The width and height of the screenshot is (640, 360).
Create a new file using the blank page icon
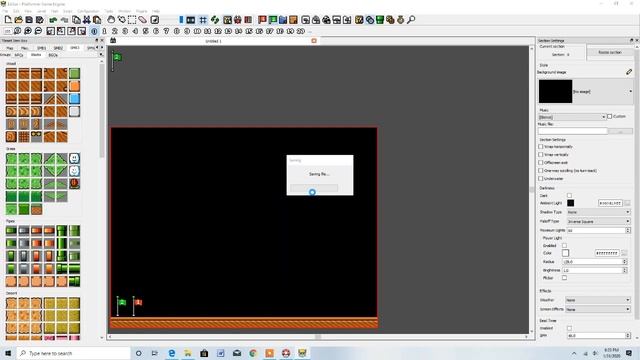coord(8,20)
